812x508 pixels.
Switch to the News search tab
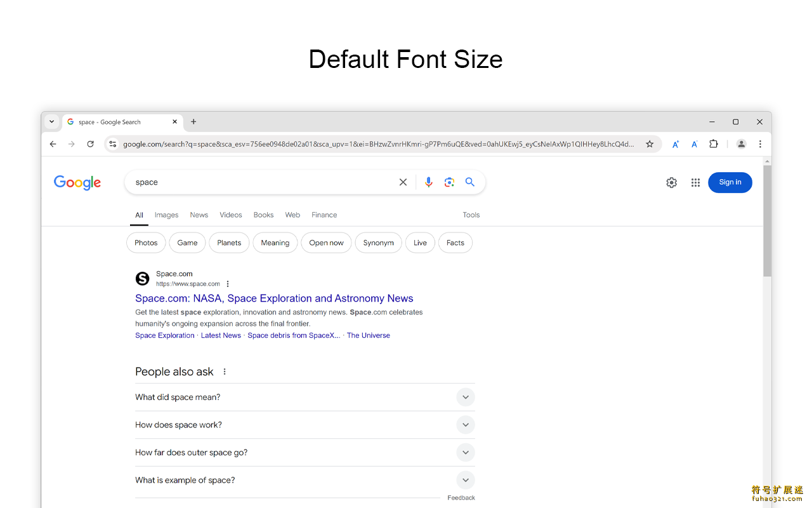tap(199, 215)
